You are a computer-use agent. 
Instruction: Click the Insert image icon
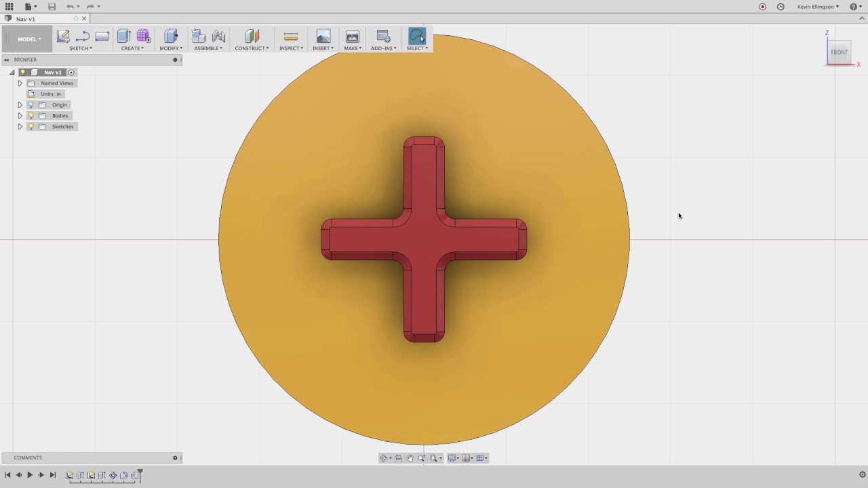pyautogui.click(x=323, y=37)
